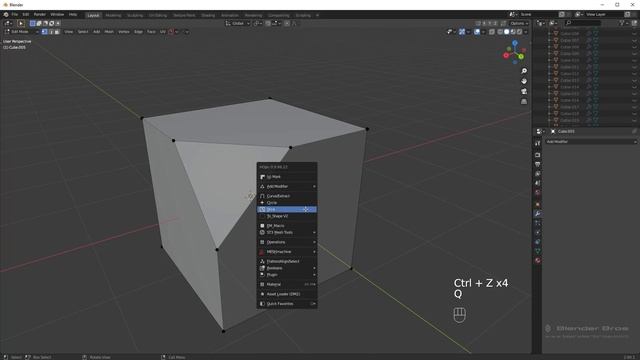Open the View Layer properties tab

tap(538, 174)
